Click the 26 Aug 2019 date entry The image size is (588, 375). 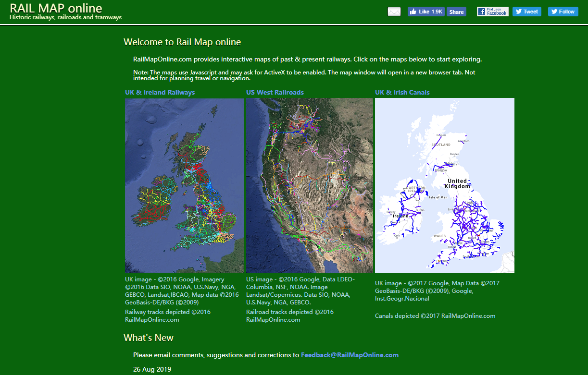[152, 370]
